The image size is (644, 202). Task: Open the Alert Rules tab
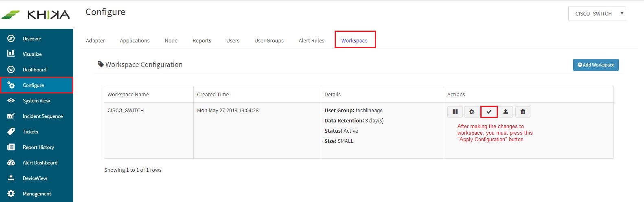pyautogui.click(x=311, y=40)
